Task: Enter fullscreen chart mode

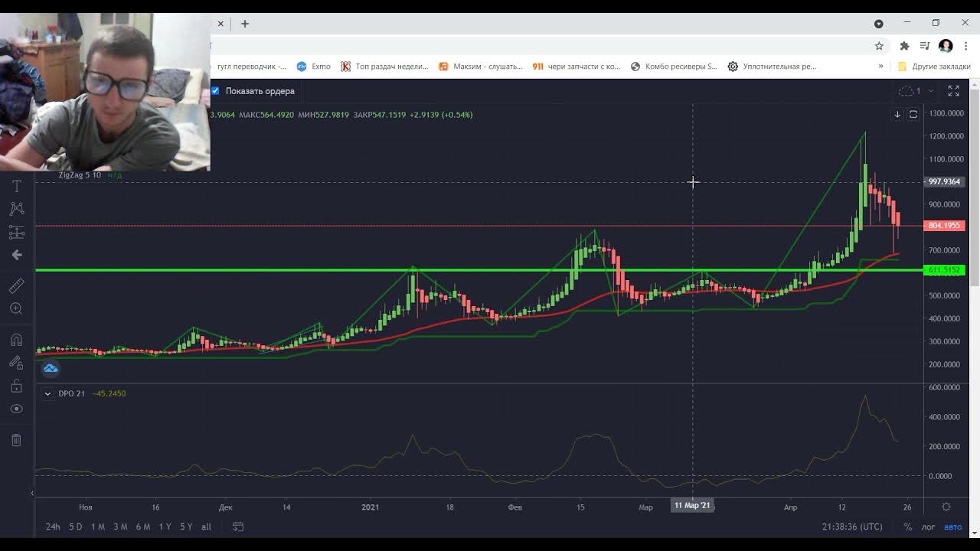Action: tap(954, 90)
